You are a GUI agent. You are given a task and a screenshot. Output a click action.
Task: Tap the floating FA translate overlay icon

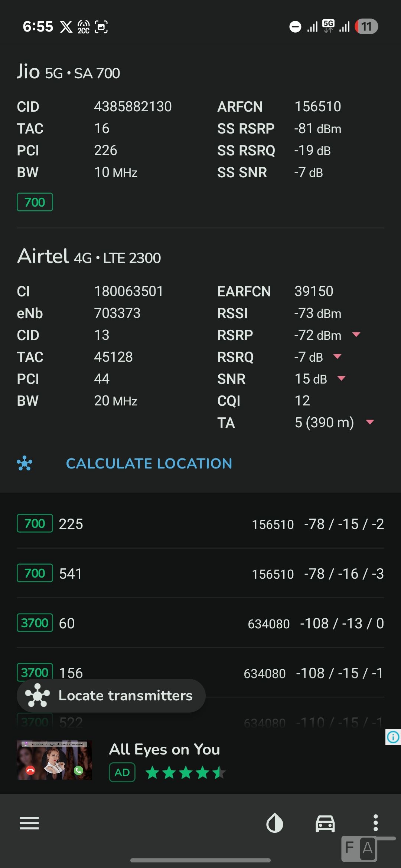pyautogui.click(x=359, y=848)
